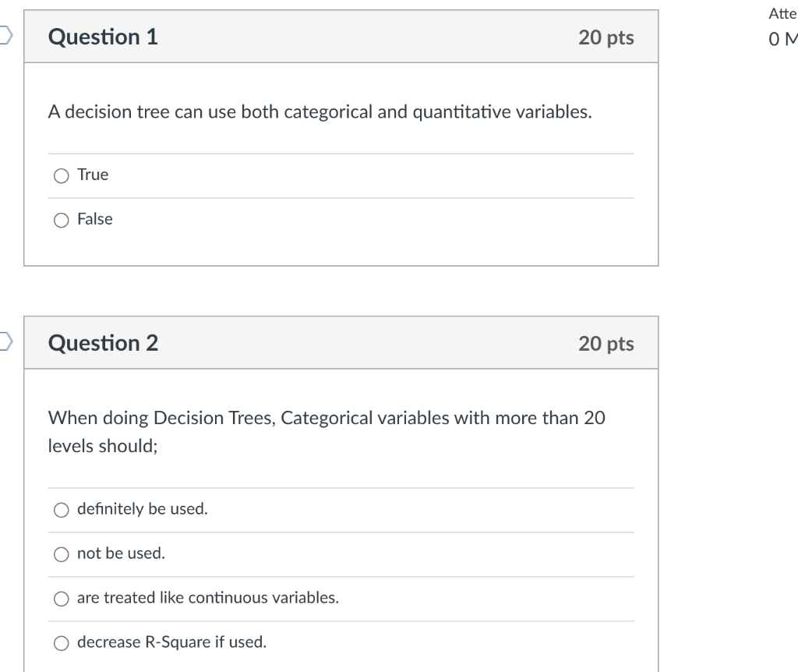Click the 'definitely be used.' answer text

(143, 508)
